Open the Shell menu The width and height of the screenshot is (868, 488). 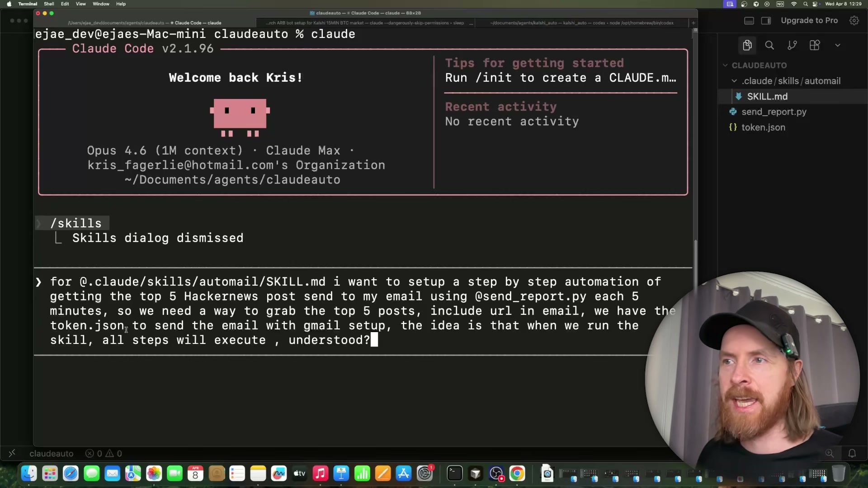[49, 4]
